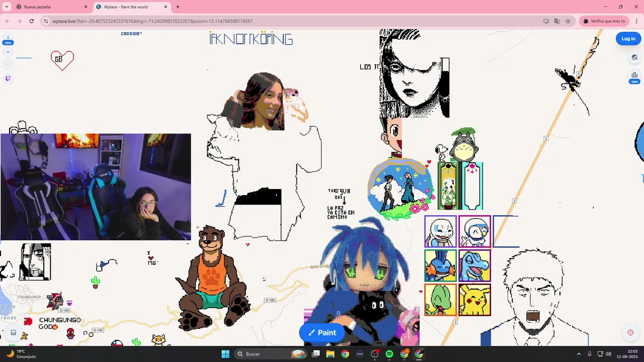This screenshot has width=644, height=362.
Task: Reload the page
Action: (31, 21)
